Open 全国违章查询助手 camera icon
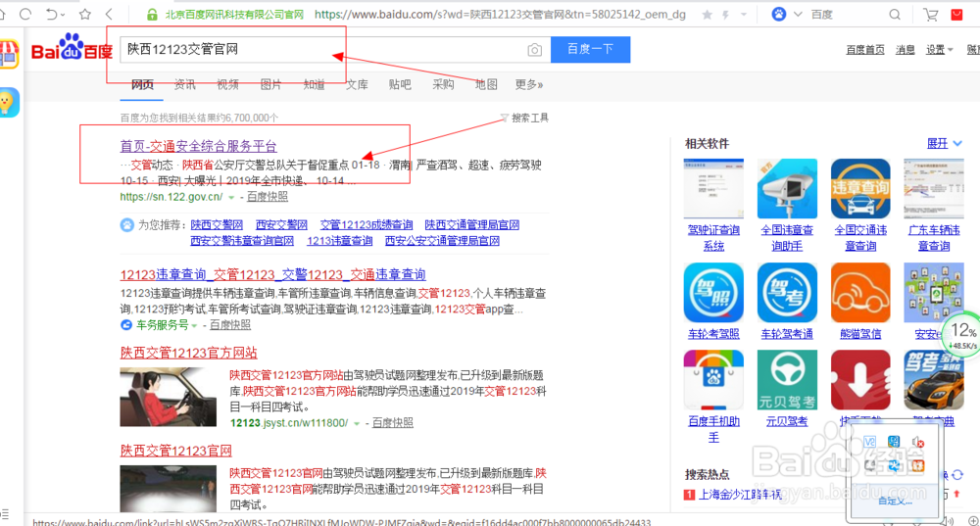This screenshot has width=980, height=526. coord(787,189)
